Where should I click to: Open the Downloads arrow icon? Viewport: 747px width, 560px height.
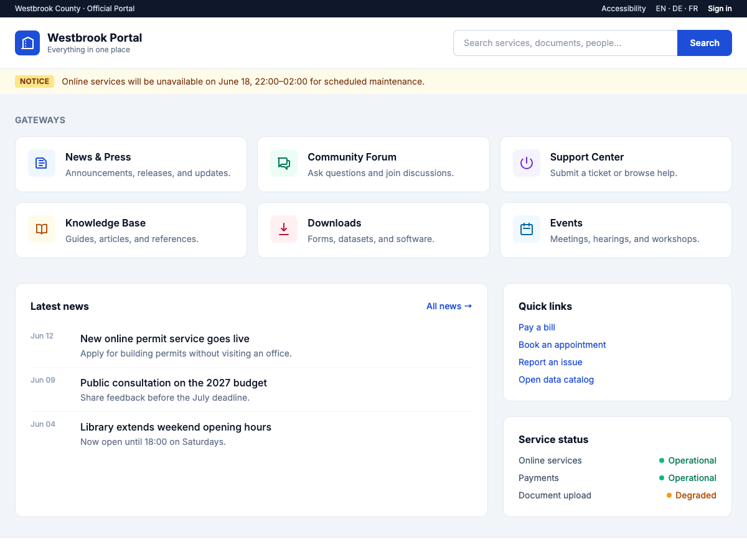pos(284,229)
